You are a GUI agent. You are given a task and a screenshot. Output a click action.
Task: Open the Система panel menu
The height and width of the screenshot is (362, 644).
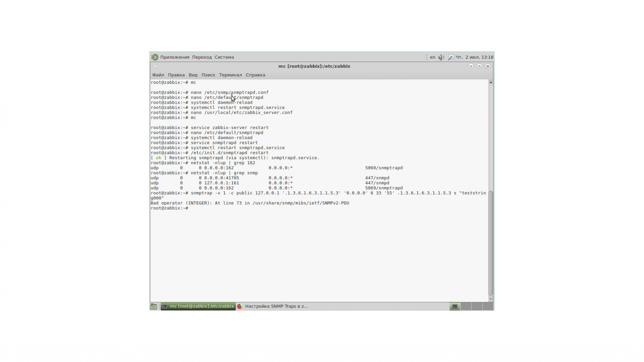tap(224, 57)
